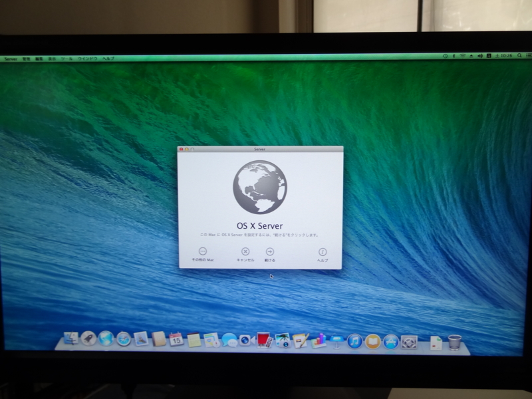Image resolution: width=532 pixels, height=399 pixels.
Task: Click Time Machine status icon in menu bar
Action: [445, 56]
